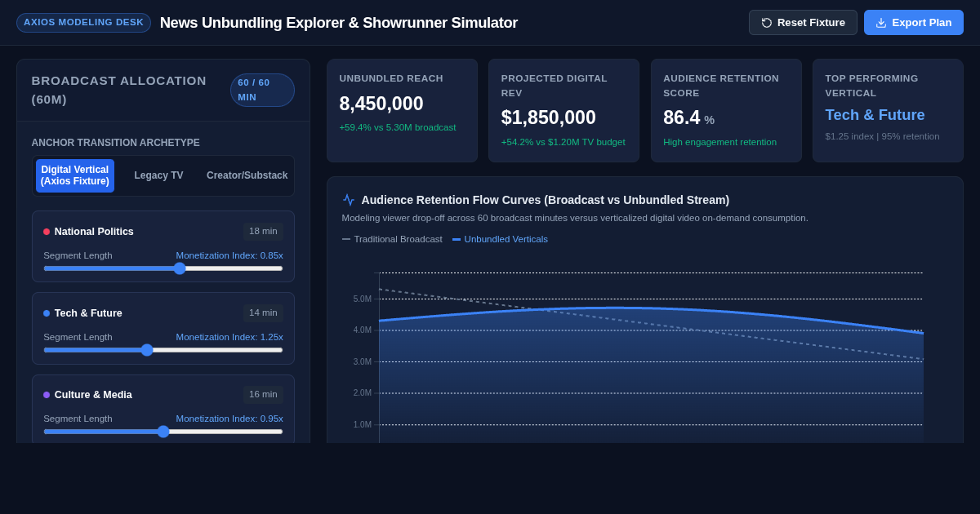Click the purple dot beside Culture & Media

(47, 395)
